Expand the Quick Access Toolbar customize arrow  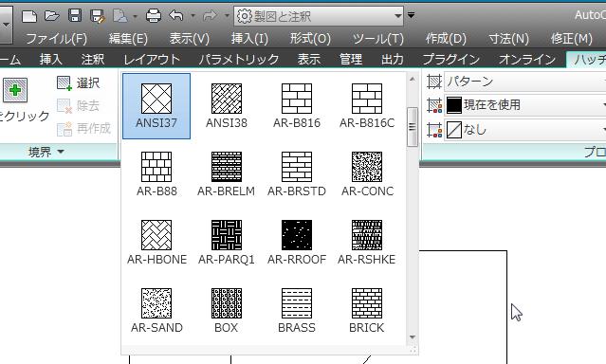[412, 15]
